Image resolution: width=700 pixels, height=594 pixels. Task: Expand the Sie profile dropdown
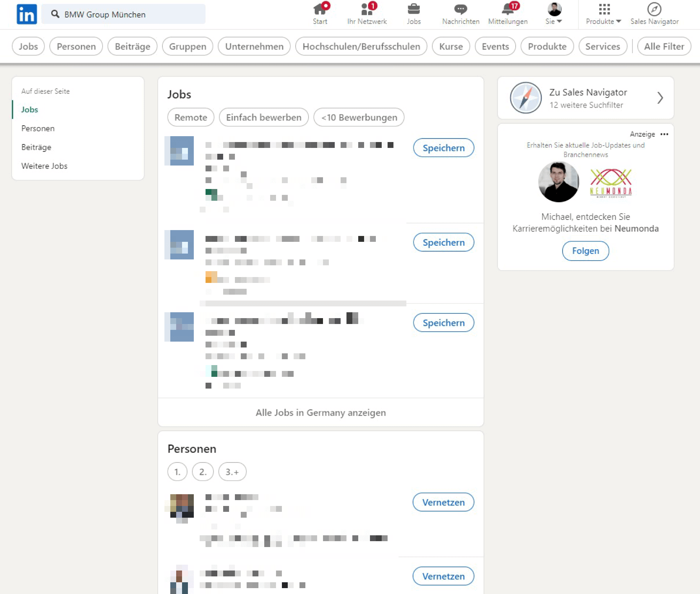coord(554,14)
